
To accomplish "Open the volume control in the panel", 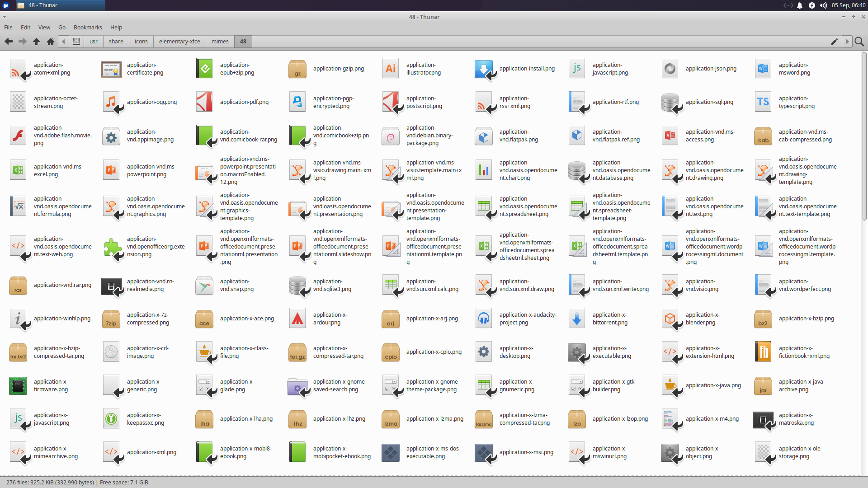I will point(823,5).
